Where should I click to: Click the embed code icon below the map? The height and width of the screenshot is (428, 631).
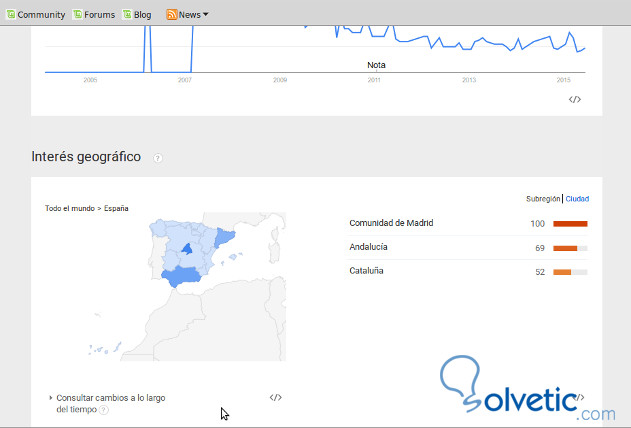coord(276,397)
